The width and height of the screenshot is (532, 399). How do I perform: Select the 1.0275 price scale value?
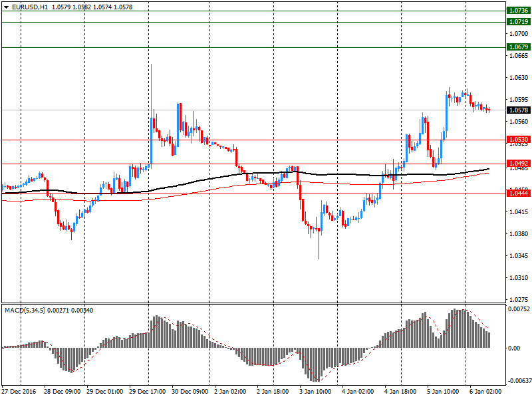pos(519,300)
